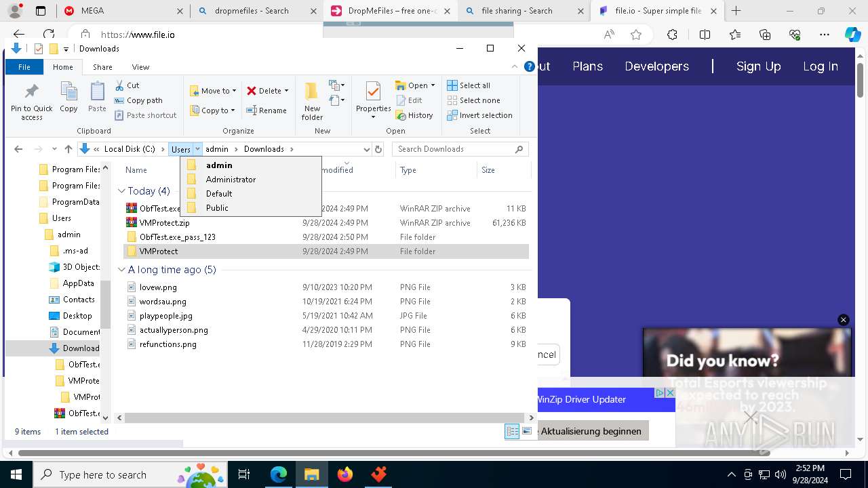
Task: Click Paste shortcut in ribbon
Action: coord(145,115)
